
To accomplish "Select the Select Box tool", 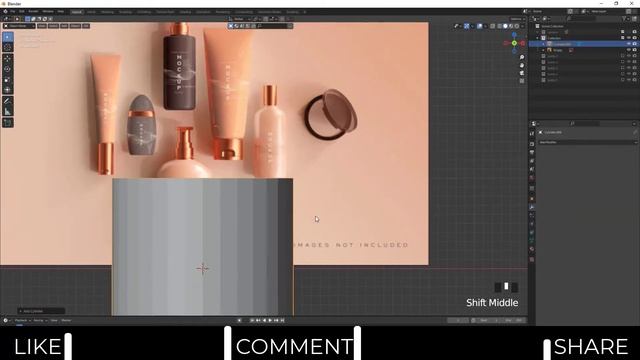I will tap(7, 37).
